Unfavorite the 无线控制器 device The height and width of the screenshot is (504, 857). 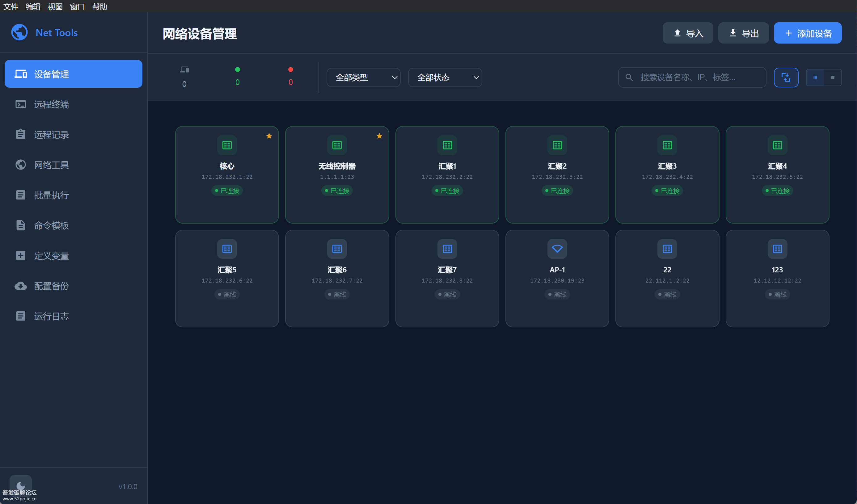coord(379,136)
